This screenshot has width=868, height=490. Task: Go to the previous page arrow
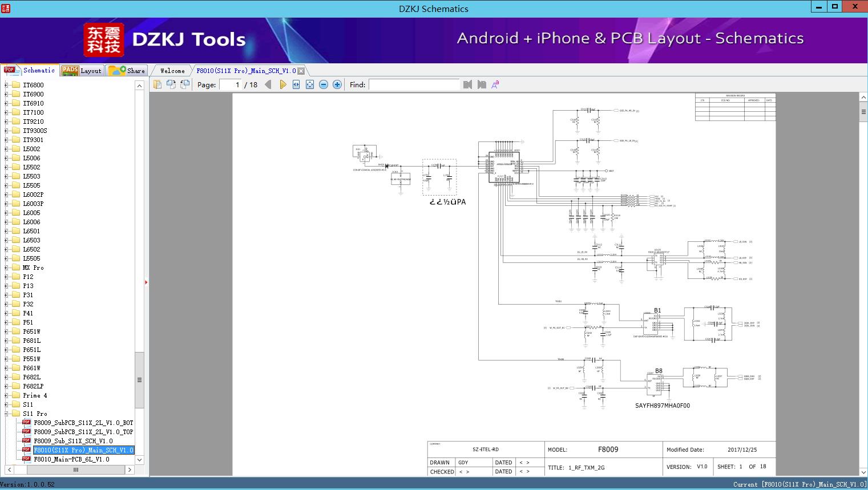coord(268,84)
